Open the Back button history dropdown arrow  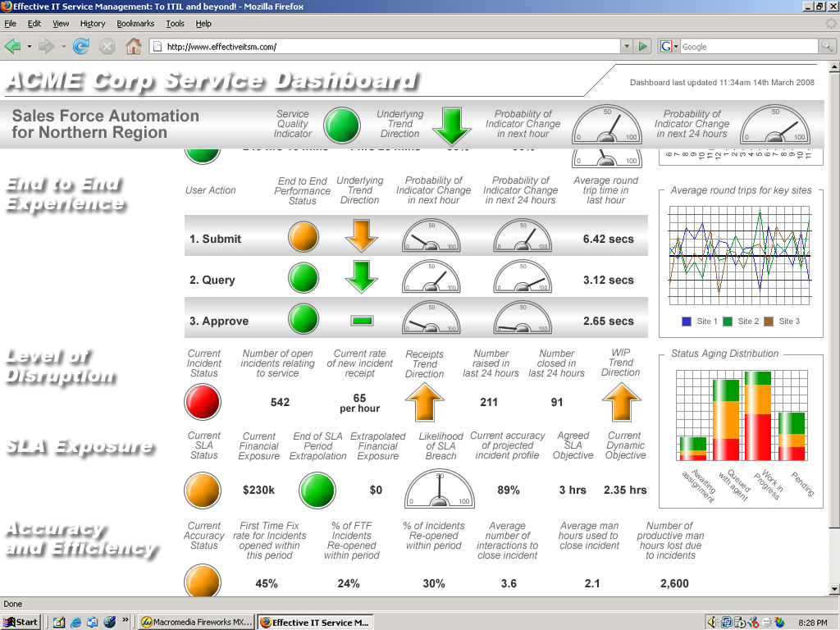[x=30, y=47]
